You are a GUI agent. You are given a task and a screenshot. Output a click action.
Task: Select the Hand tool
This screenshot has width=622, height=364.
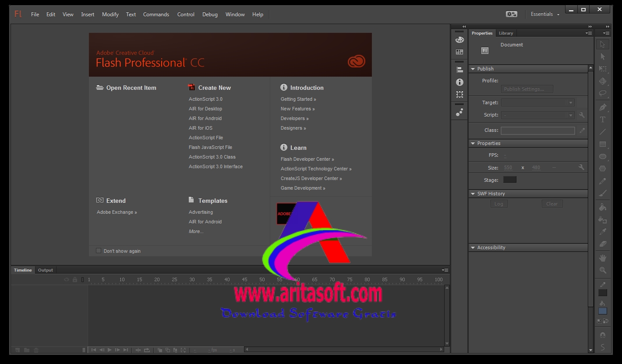tap(603, 258)
